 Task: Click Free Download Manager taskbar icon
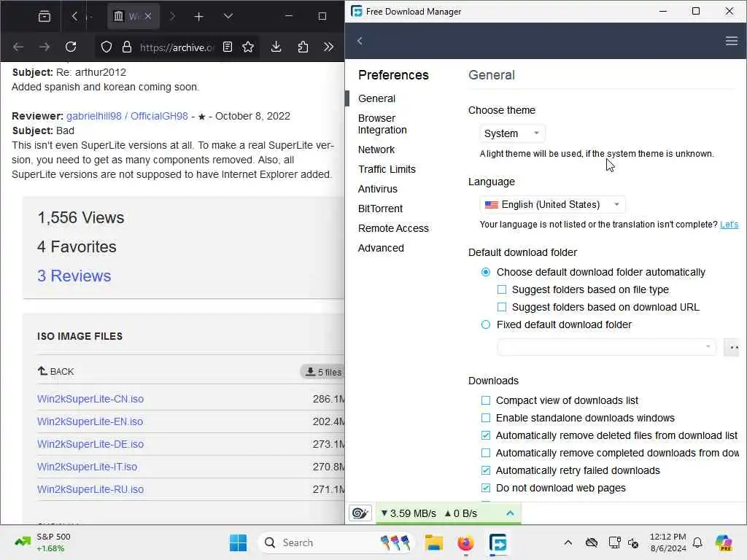pyautogui.click(x=498, y=542)
